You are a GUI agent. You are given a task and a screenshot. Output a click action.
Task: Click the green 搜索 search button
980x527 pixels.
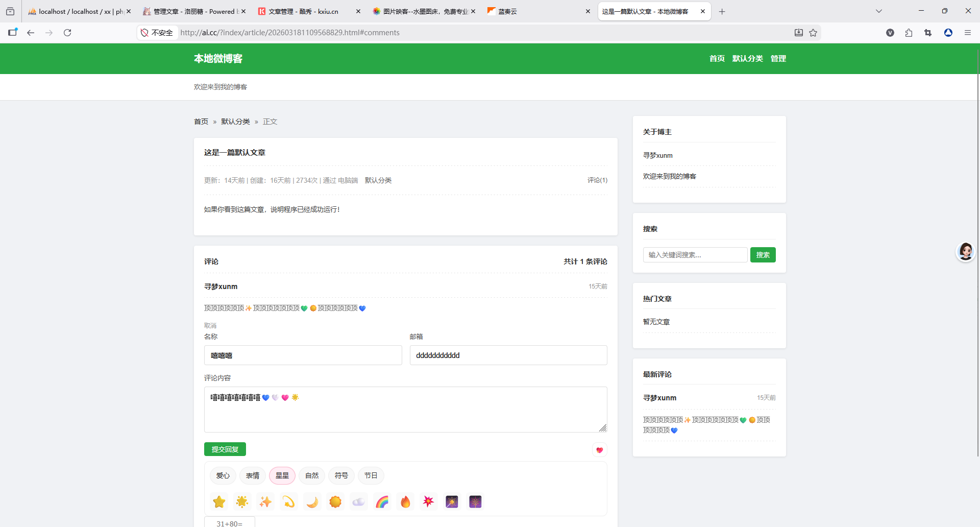point(763,255)
